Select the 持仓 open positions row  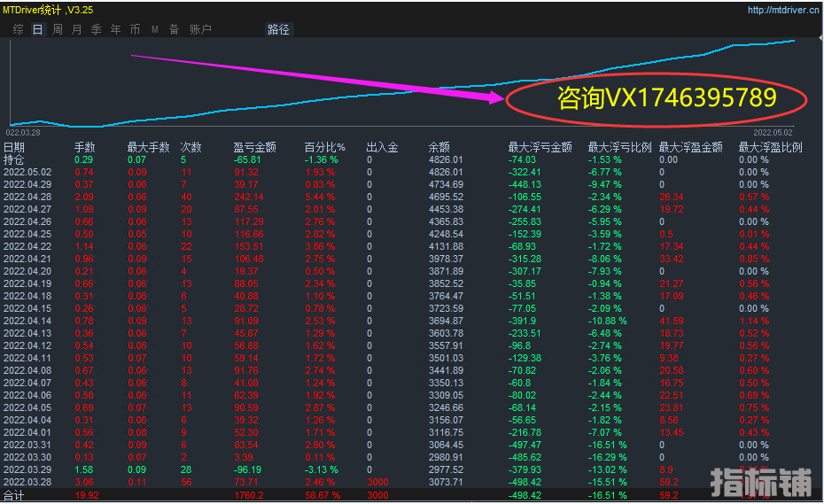point(14,160)
